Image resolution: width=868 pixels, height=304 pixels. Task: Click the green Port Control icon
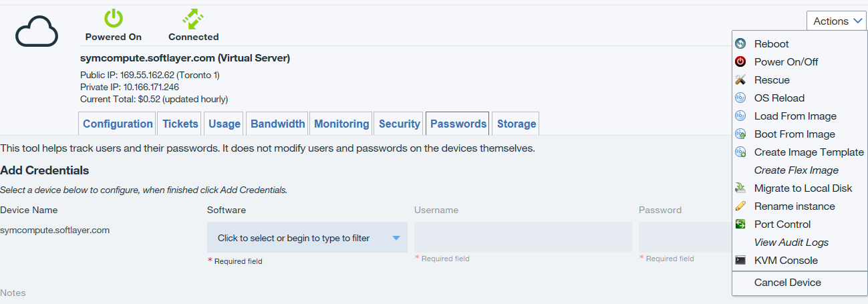click(x=740, y=224)
